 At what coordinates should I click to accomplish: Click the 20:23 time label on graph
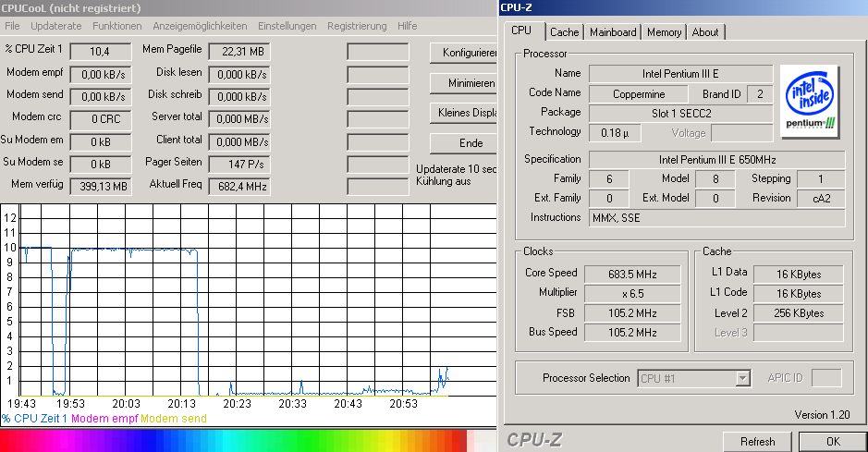[x=237, y=404]
